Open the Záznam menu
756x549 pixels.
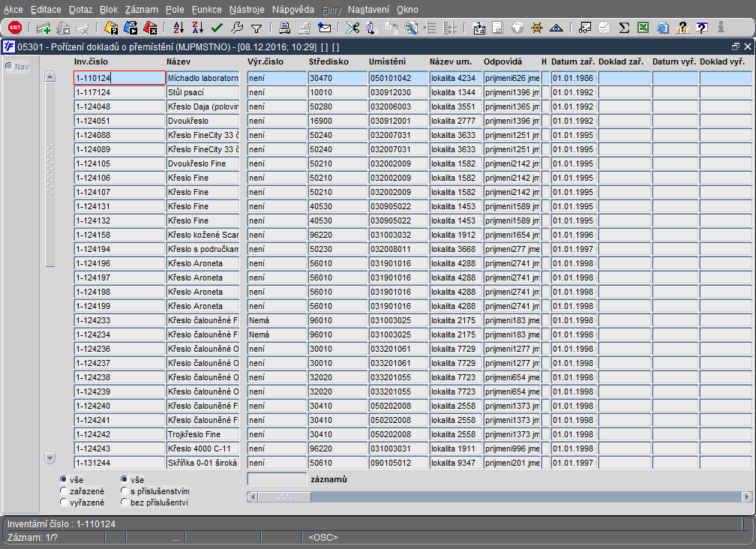click(x=141, y=10)
